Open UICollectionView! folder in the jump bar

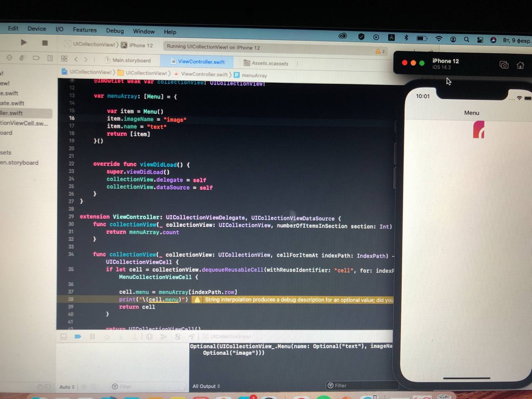point(143,73)
